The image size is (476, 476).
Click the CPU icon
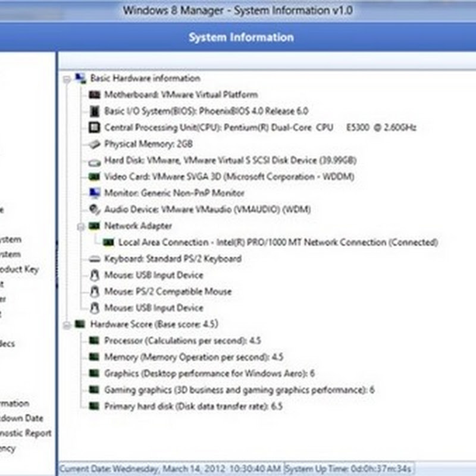(94, 127)
